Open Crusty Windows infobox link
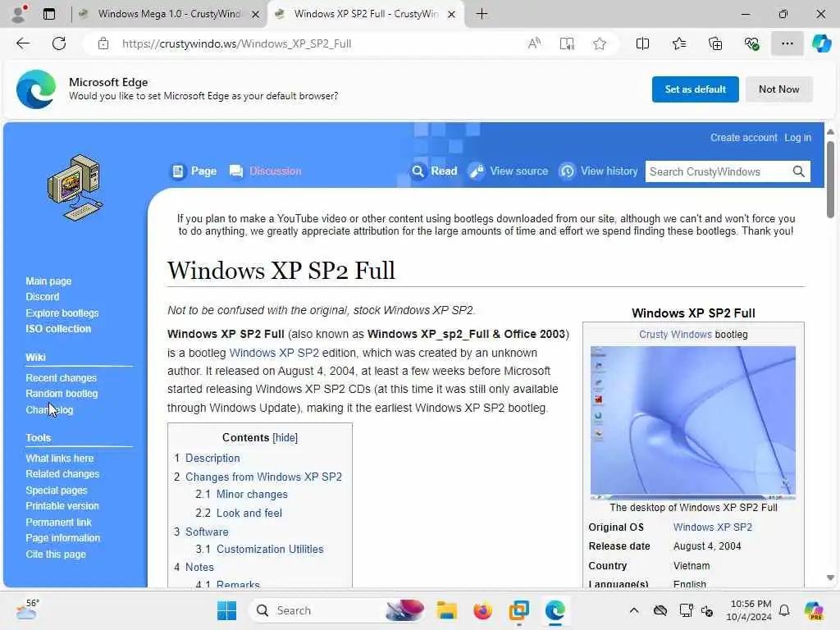The height and width of the screenshot is (630, 840). click(x=675, y=335)
